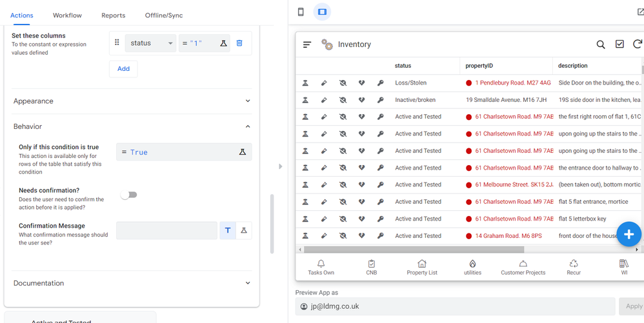Open 61 Melbourne Street. SK15 link
Screen dimensions: 644x323
[x=514, y=184]
